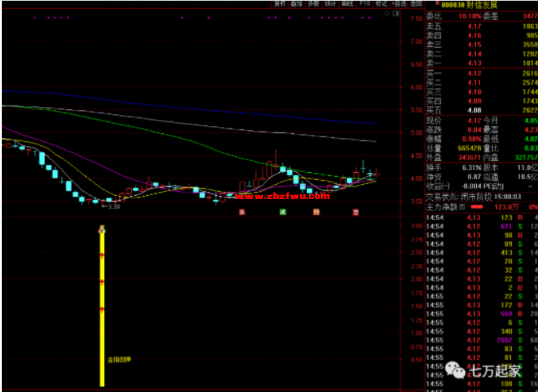
Task: Select the 卖五 4.17 order row
Action: 482,26
